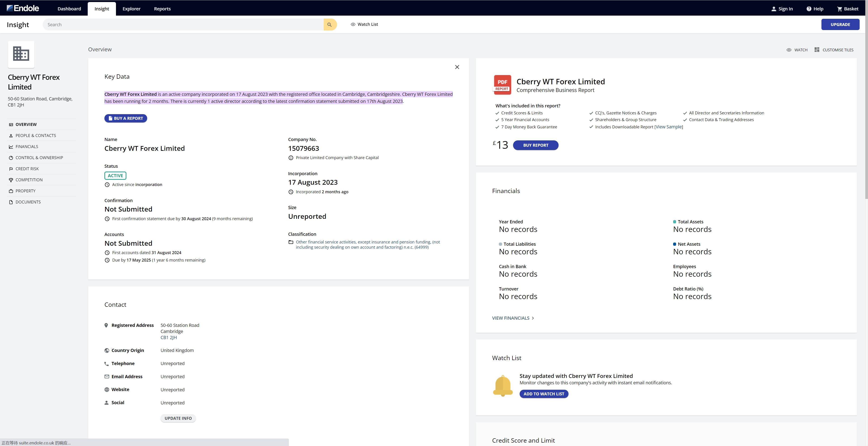The image size is (868, 446).
Task: Click the yellow bell Watch List icon
Action: pyautogui.click(x=503, y=386)
